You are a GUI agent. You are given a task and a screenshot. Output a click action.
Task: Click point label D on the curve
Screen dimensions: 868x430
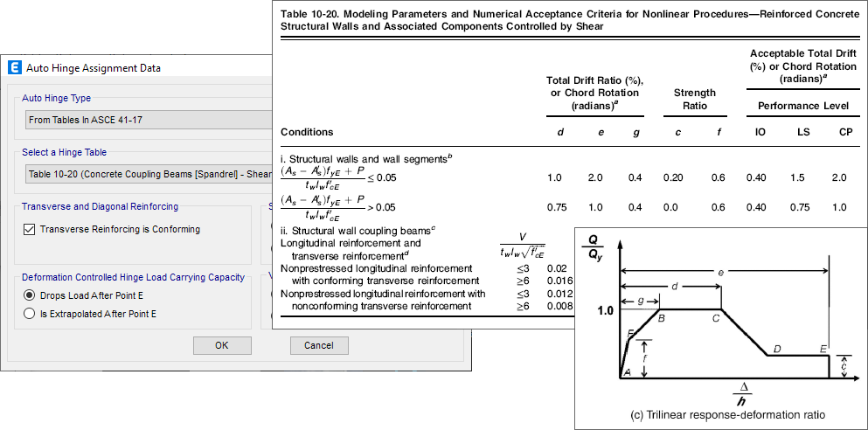coord(777,349)
